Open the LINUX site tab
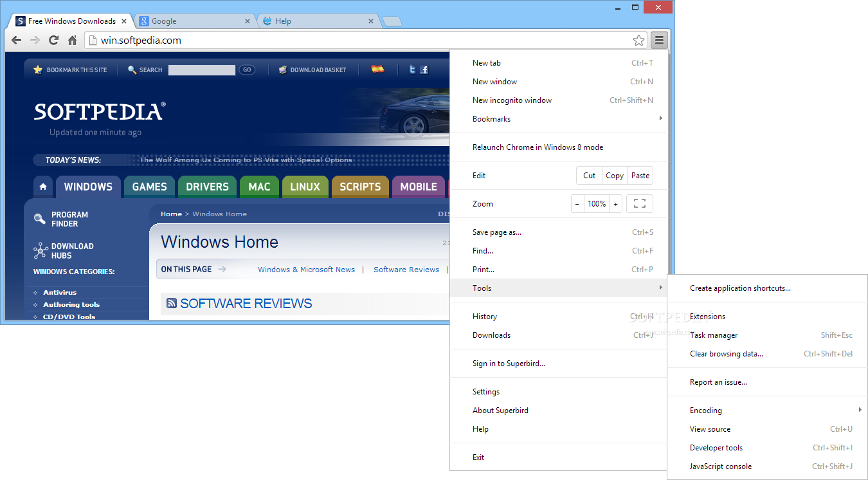The width and height of the screenshot is (868, 480). pos(305,187)
